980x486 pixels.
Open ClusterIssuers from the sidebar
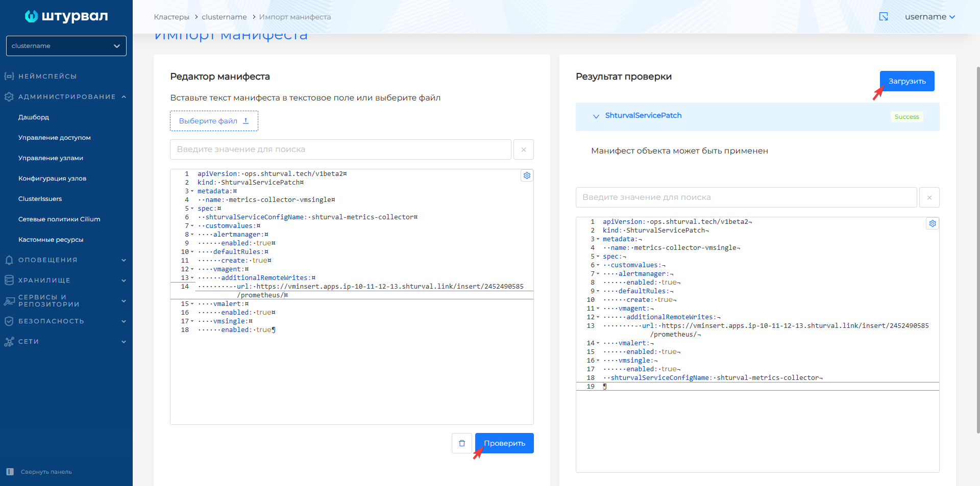click(x=41, y=198)
